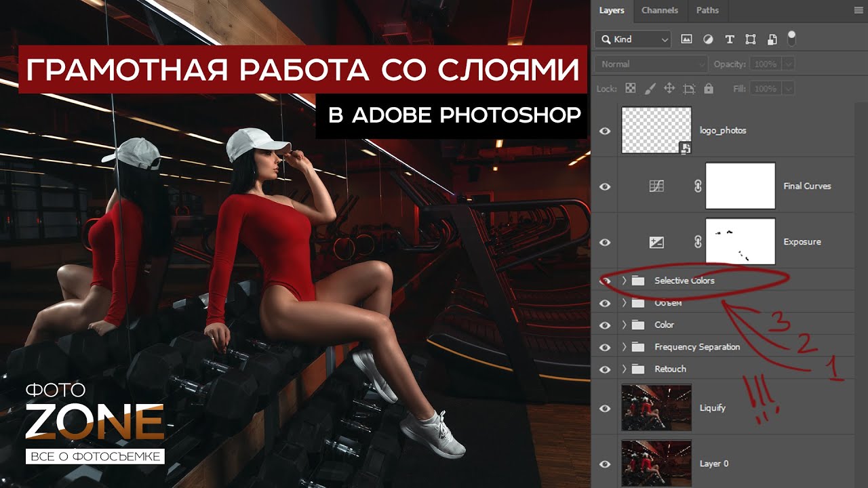Hide the Exposure adjustment layer
Screen dimensions: 868x488
[605, 243]
